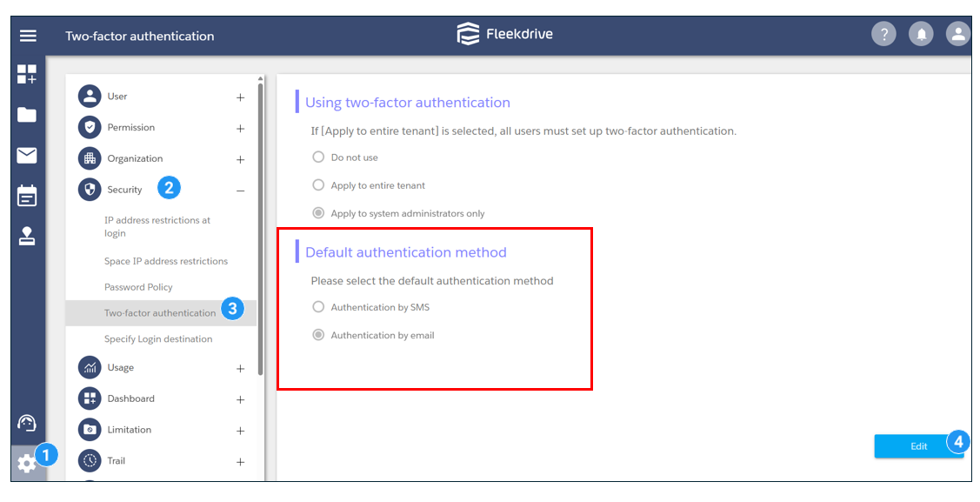
Task: Click the stamp approval sidebar icon
Action: [27, 237]
